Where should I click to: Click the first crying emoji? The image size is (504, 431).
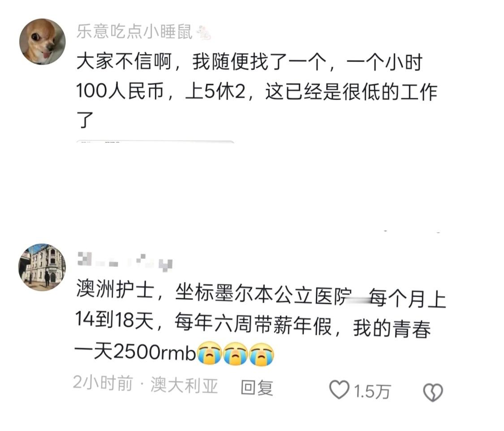(209, 353)
